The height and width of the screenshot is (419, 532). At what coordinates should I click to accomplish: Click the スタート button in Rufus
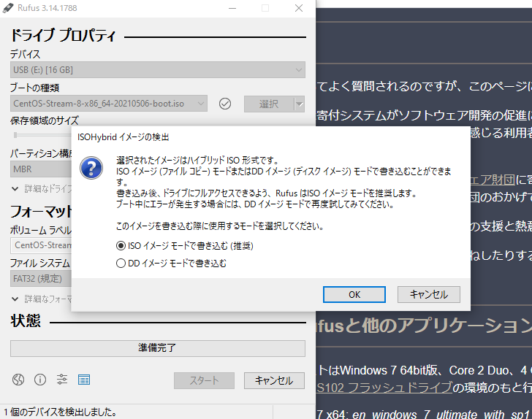[x=205, y=380]
